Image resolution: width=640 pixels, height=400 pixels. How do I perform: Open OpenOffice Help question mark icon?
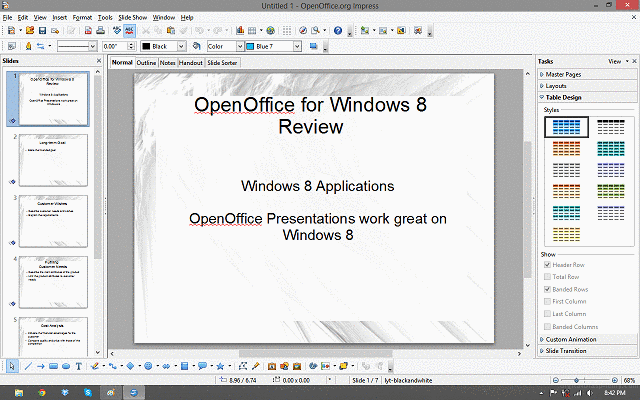pos(338,31)
